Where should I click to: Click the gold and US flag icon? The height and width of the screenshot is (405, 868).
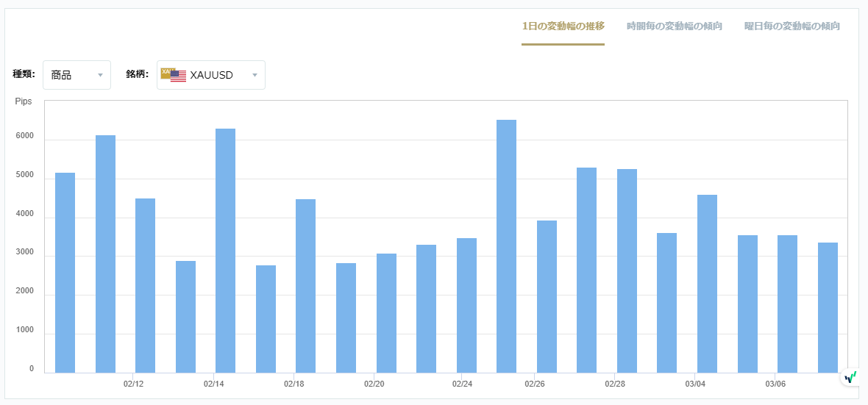[174, 75]
